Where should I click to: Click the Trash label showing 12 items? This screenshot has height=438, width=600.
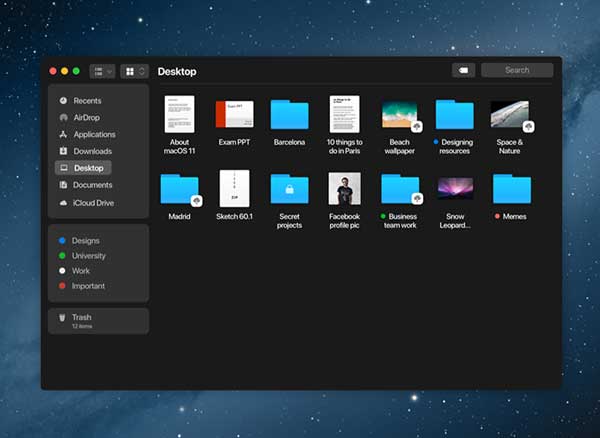point(82,321)
